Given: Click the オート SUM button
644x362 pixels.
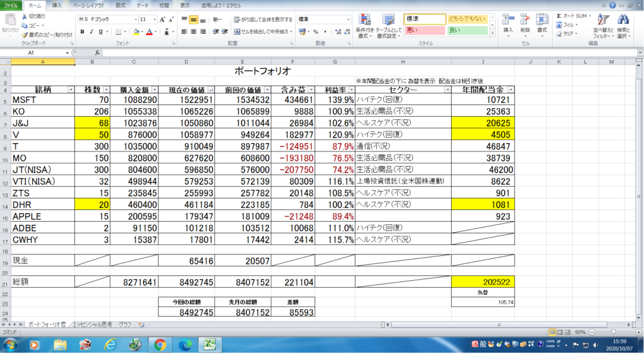Looking at the screenshot, I should pos(574,16).
